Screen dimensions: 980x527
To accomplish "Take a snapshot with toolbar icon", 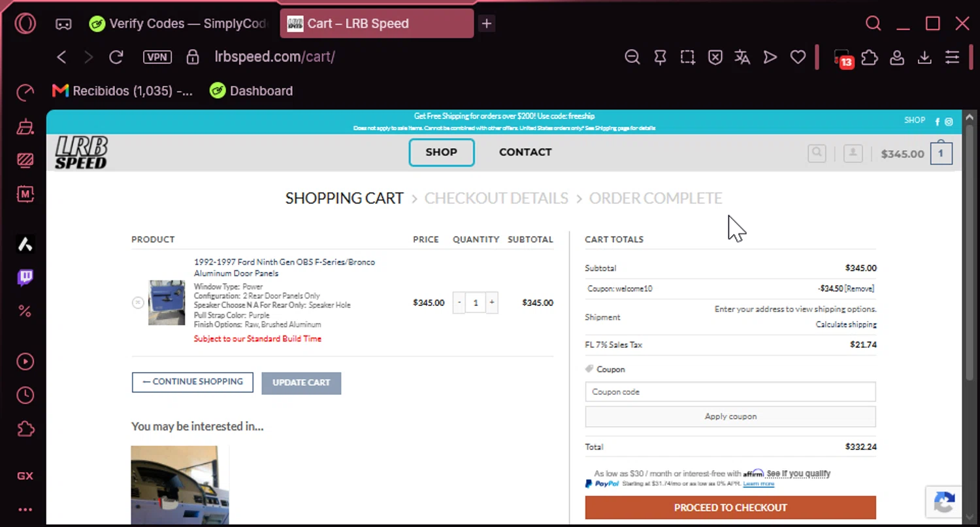I will (687, 57).
